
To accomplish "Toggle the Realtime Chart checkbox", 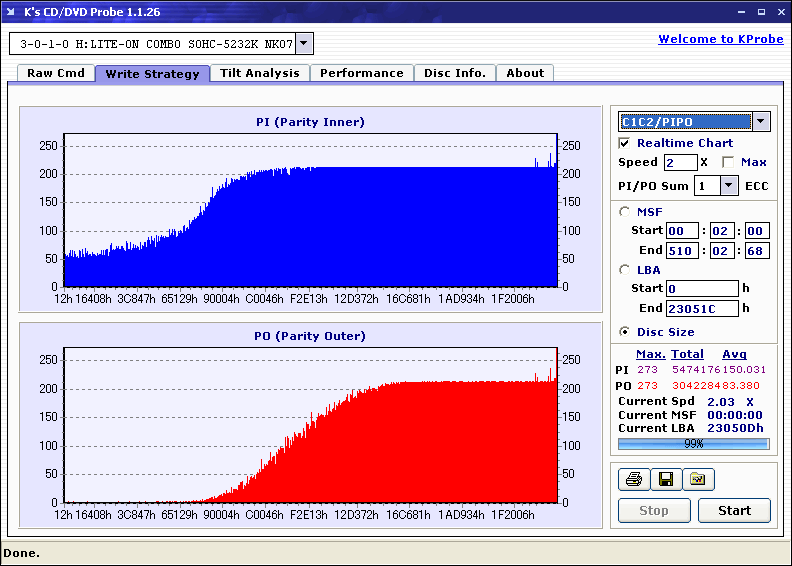I will [x=624, y=143].
